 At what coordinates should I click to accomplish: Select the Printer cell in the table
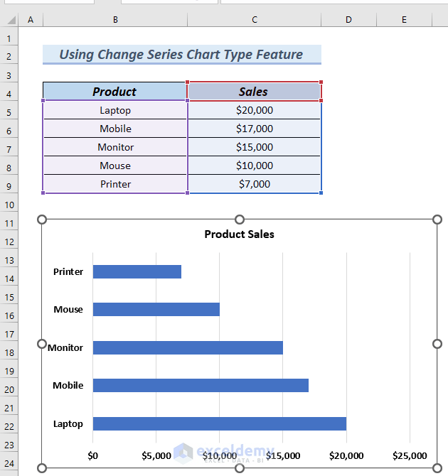(x=115, y=184)
